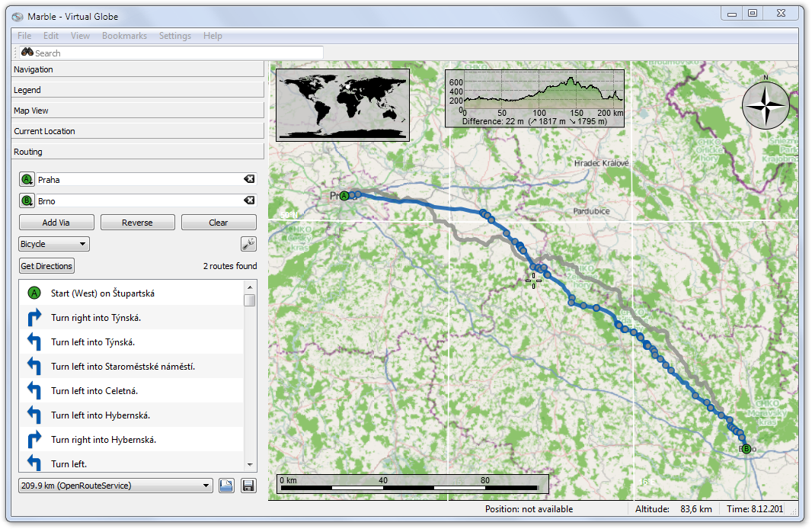
Task: Click the Get Directions button
Action: click(x=46, y=266)
